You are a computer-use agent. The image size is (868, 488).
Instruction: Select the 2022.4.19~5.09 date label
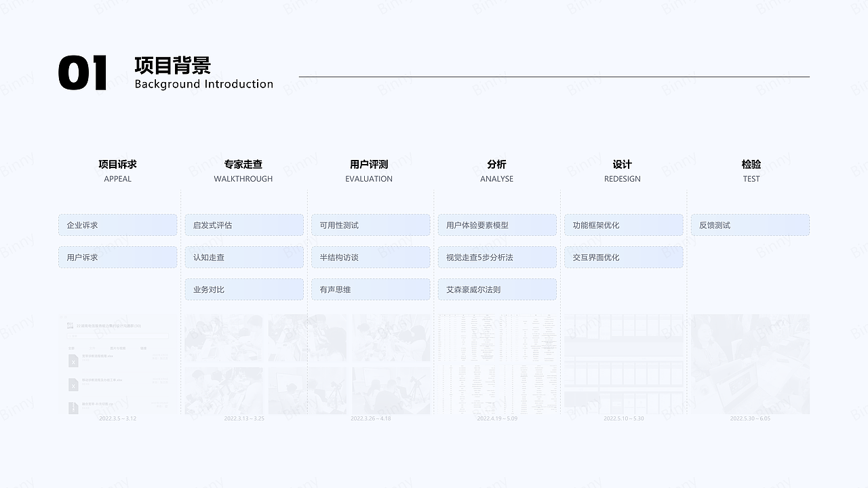(x=497, y=419)
